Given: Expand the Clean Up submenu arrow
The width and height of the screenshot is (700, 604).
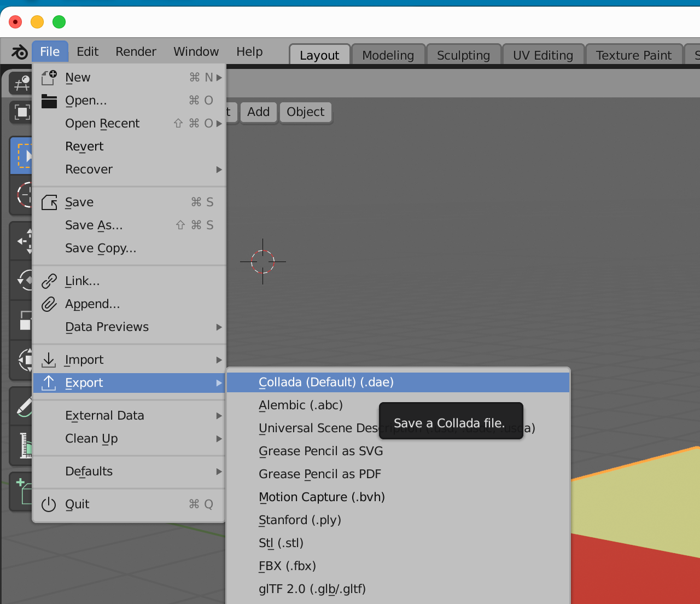Looking at the screenshot, I should coord(219,439).
